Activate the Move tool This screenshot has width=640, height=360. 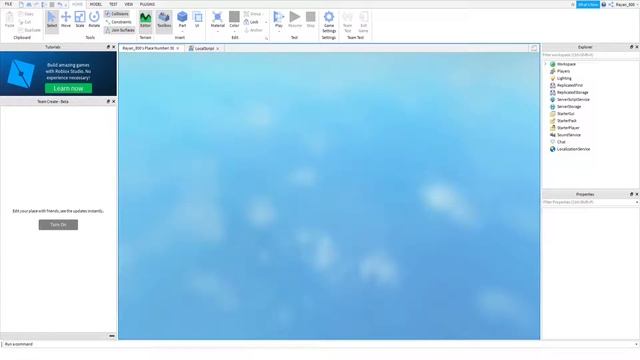(66, 20)
